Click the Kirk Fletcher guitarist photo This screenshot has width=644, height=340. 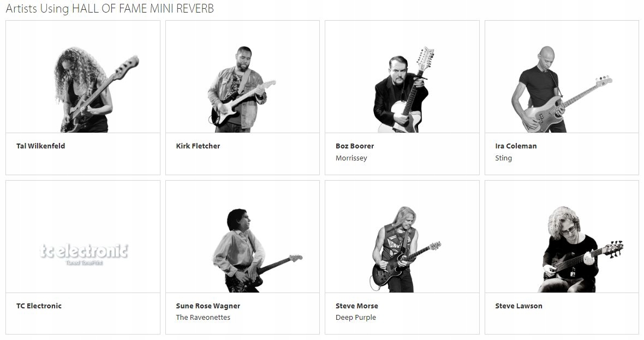(x=242, y=77)
